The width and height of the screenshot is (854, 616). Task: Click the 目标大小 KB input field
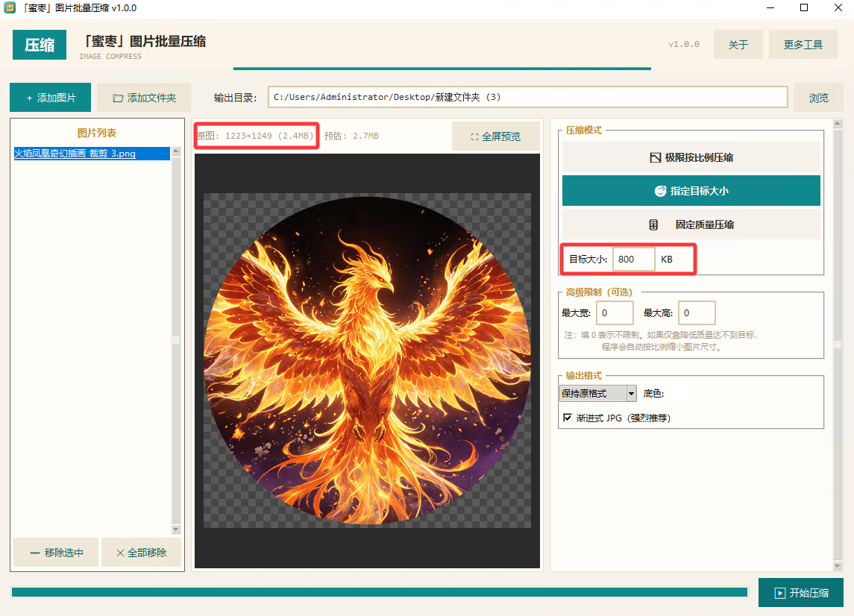coord(633,260)
